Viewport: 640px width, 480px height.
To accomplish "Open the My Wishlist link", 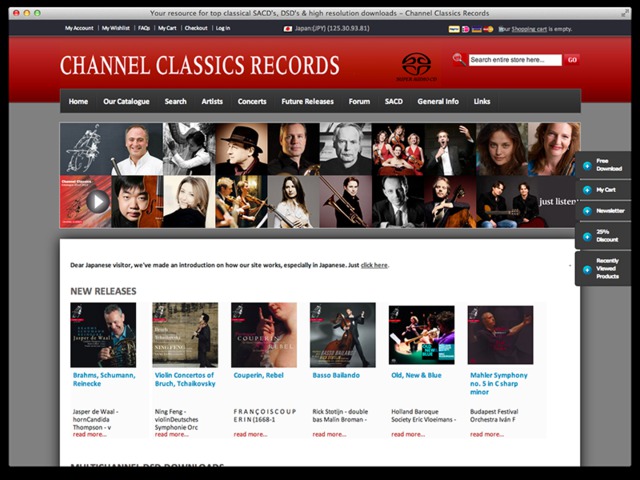I will point(116,28).
